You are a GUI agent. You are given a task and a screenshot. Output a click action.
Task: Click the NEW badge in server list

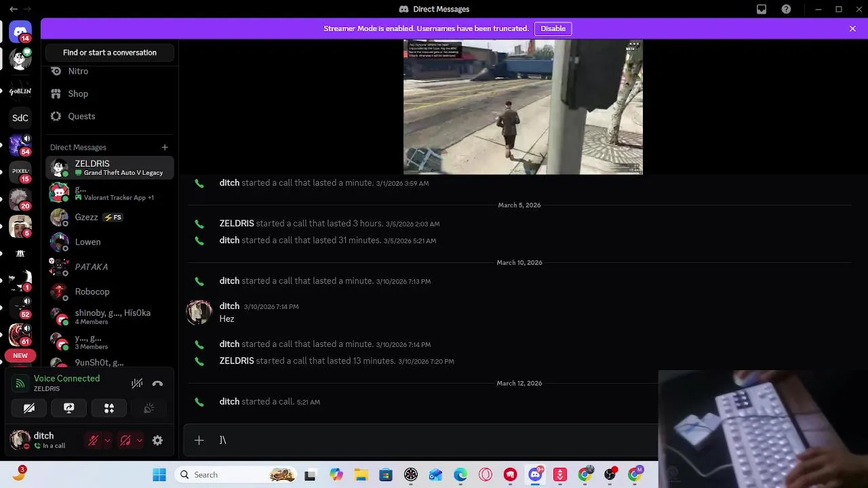tap(20, 355)
